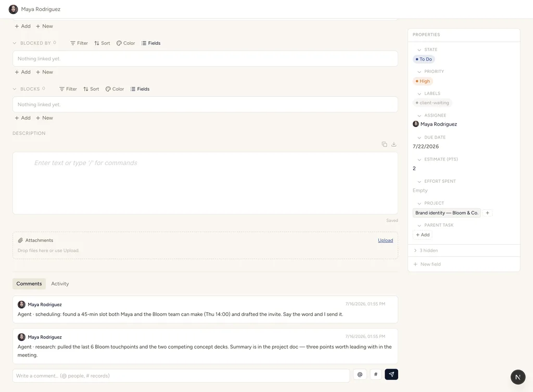Click the # record reference button
Screen dimensions: 533x392
(376, 374)
